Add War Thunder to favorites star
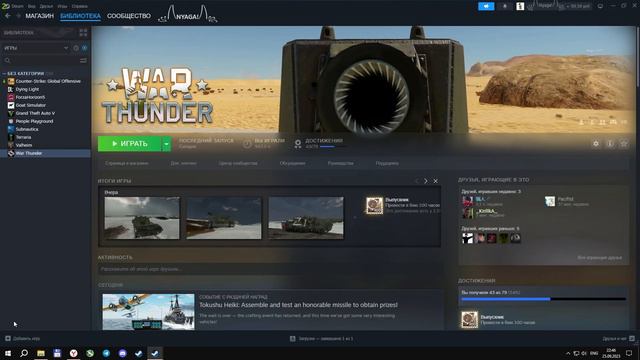Screen dimensions: 640x360 (x=624, y=144)
